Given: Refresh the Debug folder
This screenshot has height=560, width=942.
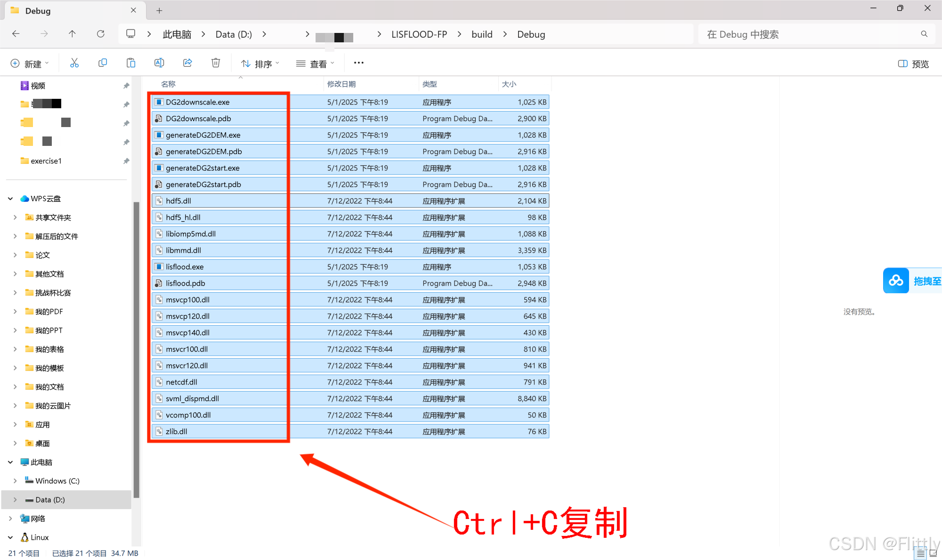Looking at the screenshot, I should (100, 33).
